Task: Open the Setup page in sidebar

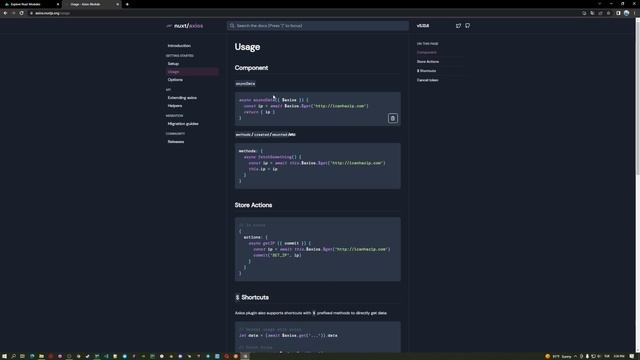Action: (173, 64)
